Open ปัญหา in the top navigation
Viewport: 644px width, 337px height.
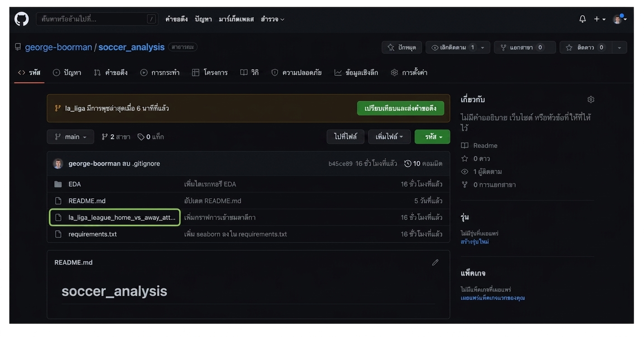coord(203,19)
